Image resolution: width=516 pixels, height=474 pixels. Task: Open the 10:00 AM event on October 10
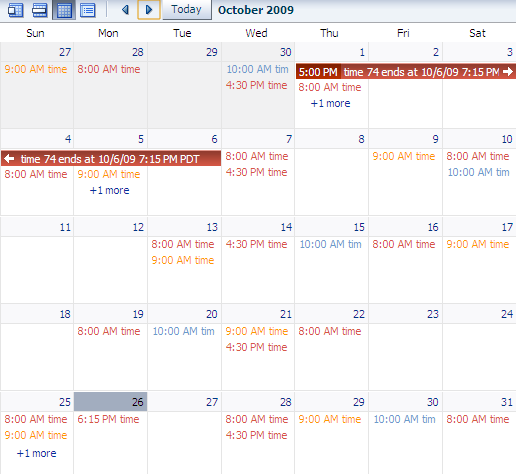tap(478, 172)
